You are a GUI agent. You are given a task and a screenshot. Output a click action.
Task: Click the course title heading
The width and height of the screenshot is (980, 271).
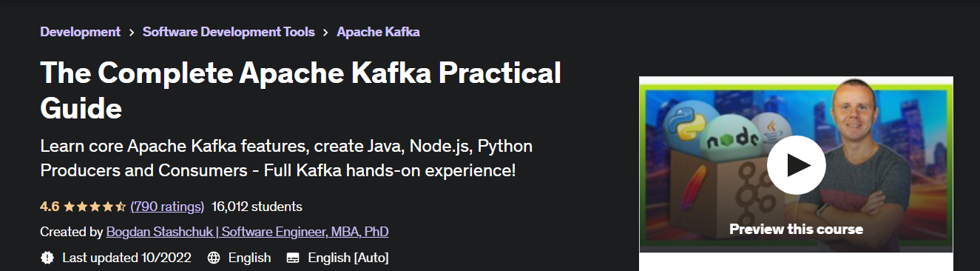coord(300,90)
